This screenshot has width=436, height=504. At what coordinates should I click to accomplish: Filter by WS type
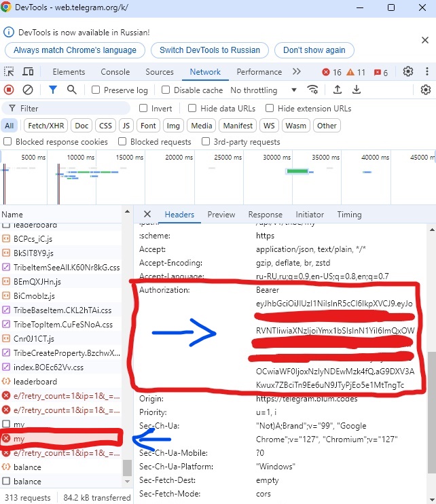tap(269, 126)
